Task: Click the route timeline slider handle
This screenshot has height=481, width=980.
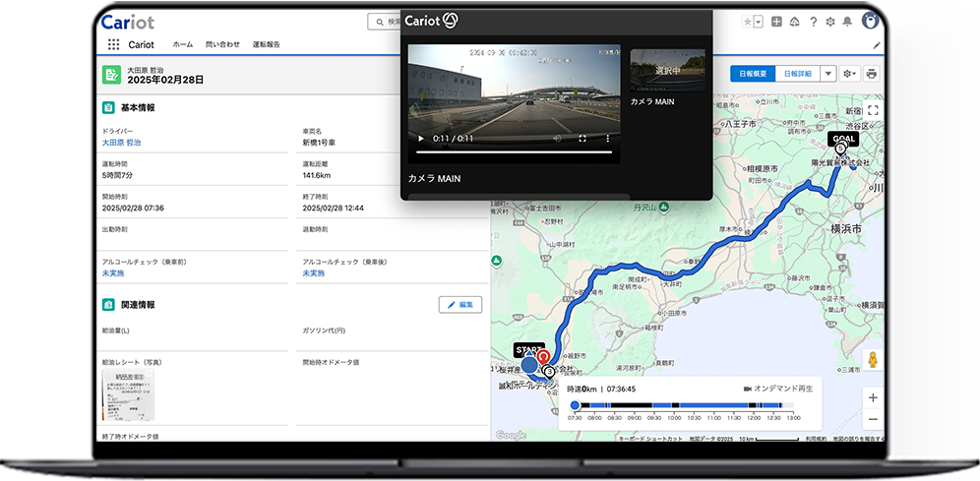Action: pos(575,405)
